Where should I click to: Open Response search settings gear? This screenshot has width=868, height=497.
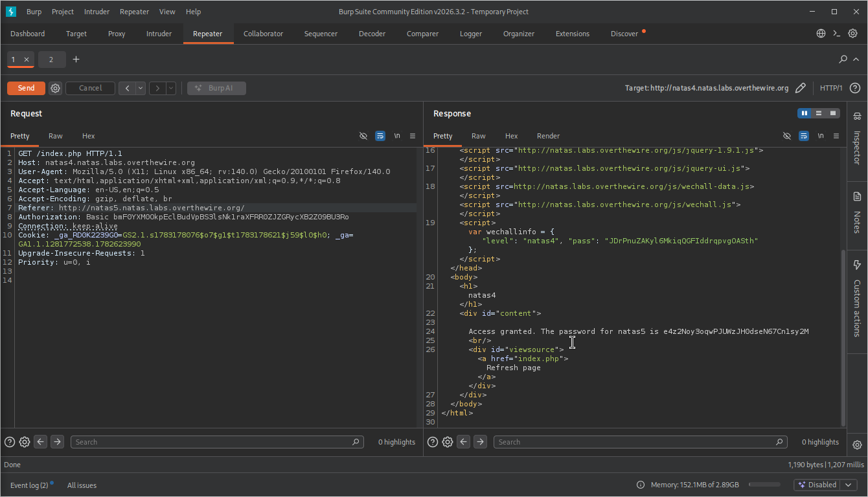tap(448, 442)
